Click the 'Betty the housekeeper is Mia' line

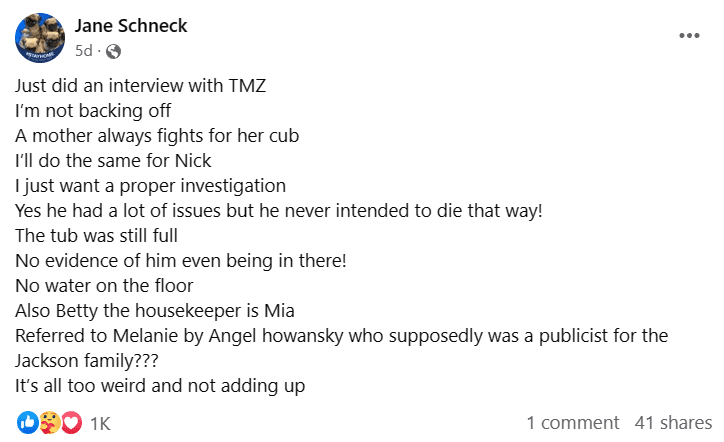pos(155,310)
